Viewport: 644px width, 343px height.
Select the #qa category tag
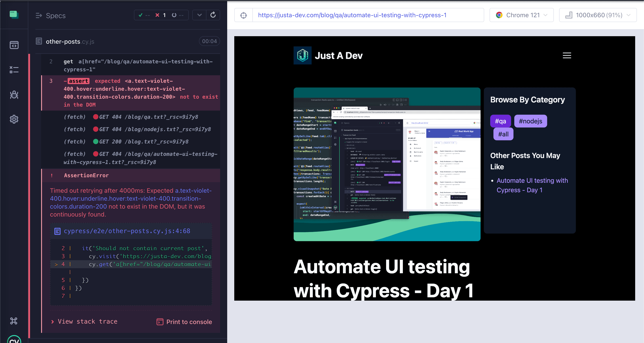[500, 121]
